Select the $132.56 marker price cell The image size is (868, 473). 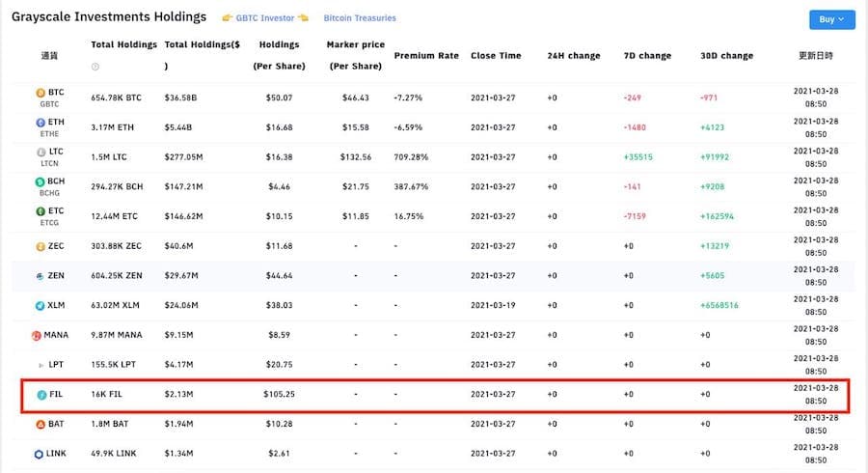(355, 156)
